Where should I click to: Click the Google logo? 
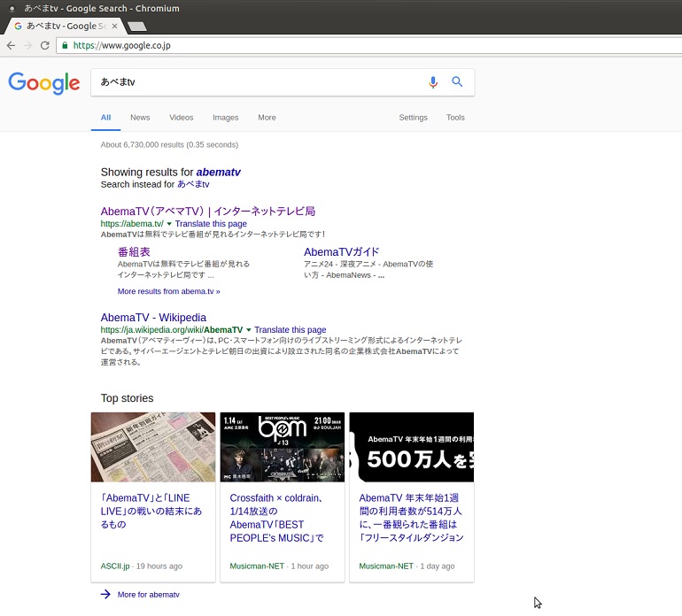(x=44, y=82)
